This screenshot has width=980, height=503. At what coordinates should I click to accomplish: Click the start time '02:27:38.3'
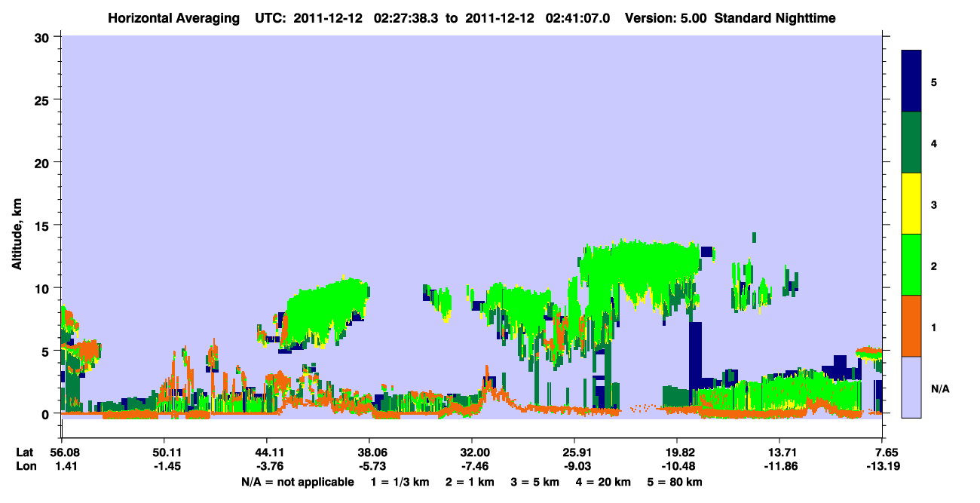tap(407, 17)
